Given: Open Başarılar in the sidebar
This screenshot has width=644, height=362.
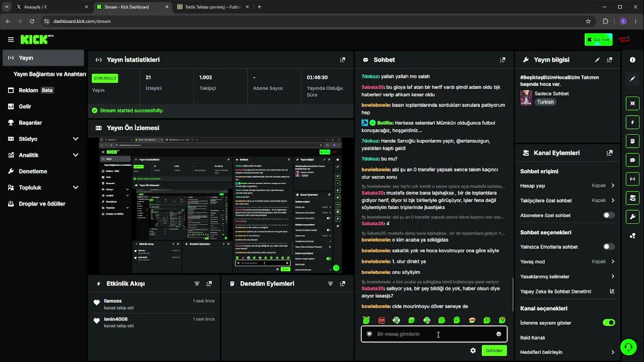Looking at the screenshot, I should tap(43, 123).
